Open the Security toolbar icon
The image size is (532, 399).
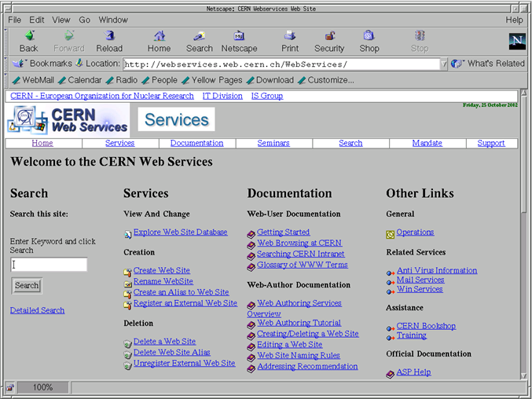coord(329,35)
